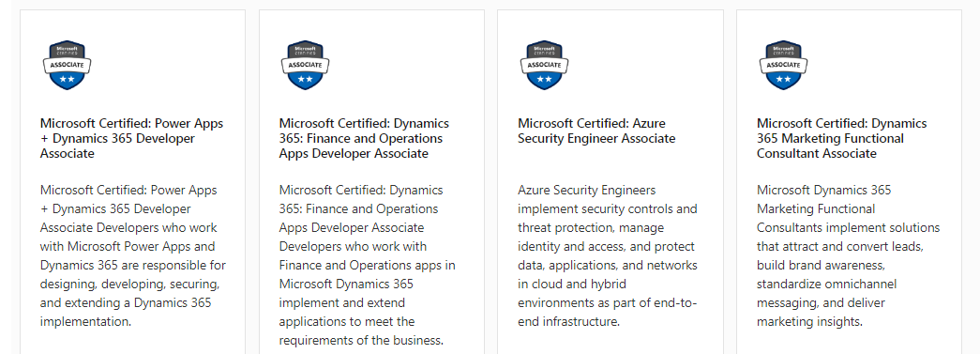Click the Power Apps Developer Associate badge icon
This screenshot has height=354, width=980.
(67, 65)
